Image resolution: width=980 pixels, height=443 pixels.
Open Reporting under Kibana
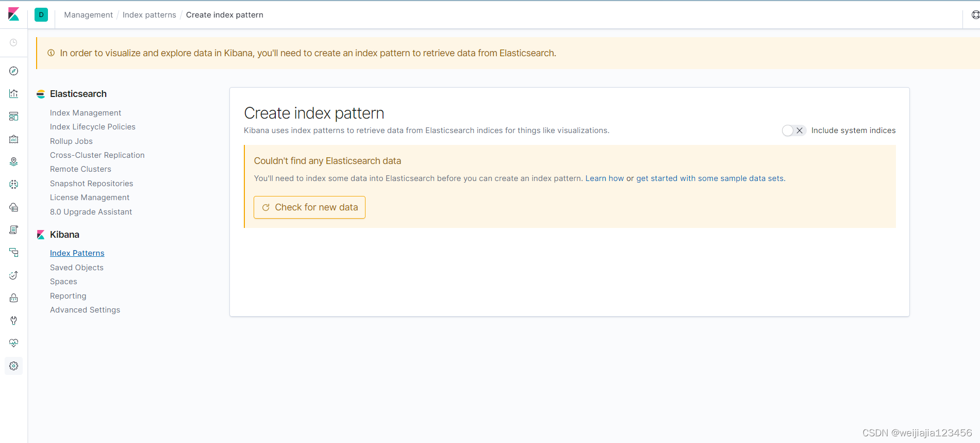tap(68, 296)
